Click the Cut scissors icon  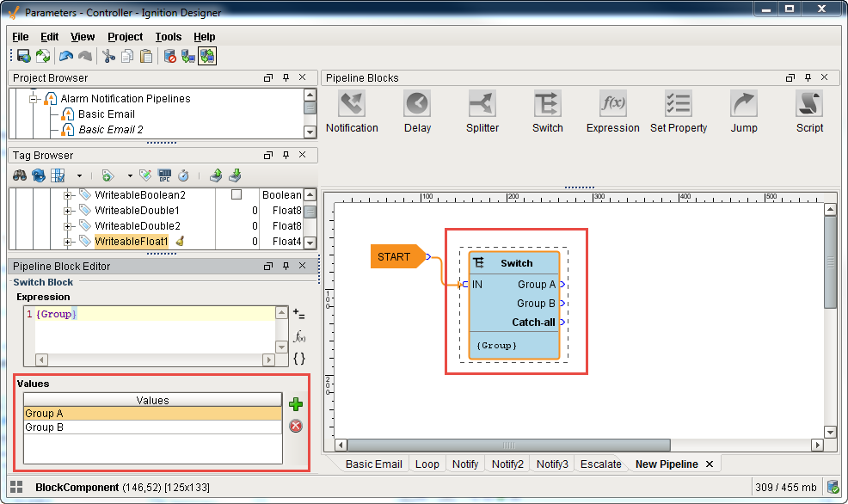108,56
